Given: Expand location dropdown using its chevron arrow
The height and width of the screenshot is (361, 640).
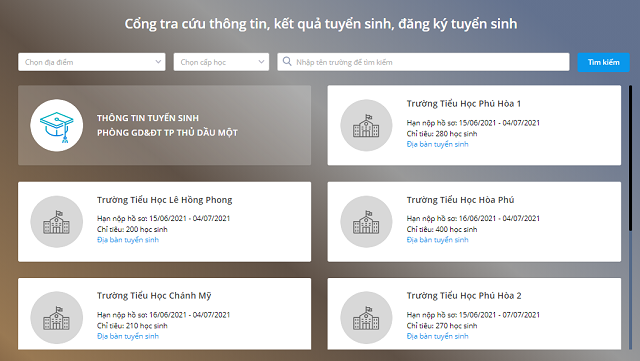Looking at the screenshot, I should pos(158,62).
